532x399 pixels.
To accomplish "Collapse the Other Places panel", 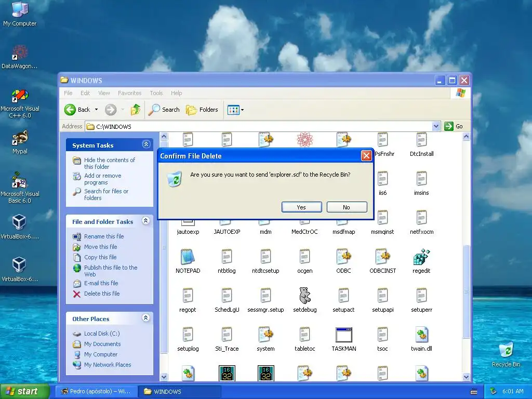I will tap(146, 318).
